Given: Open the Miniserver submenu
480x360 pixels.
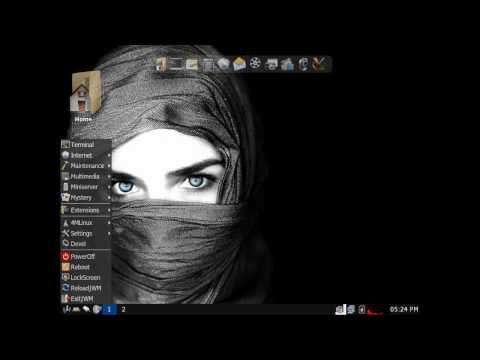Looking at the screenshot, I should tap(86, 187).
